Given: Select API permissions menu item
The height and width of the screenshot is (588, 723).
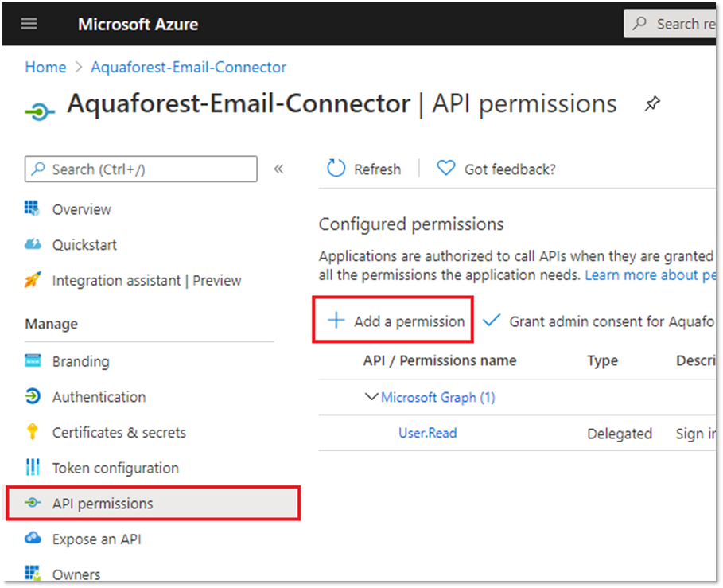Looking at the screenshot, I should [x=103, y=504].
